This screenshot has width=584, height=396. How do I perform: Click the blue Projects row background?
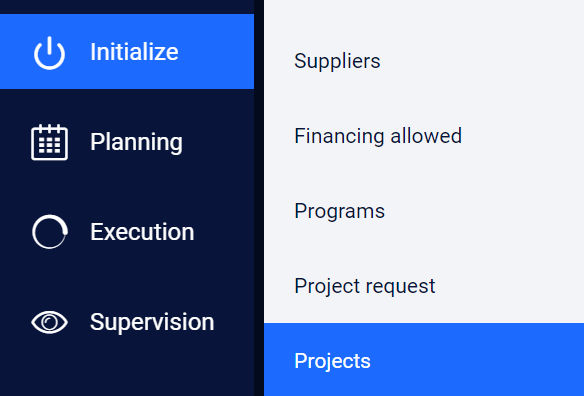[424, 359]
